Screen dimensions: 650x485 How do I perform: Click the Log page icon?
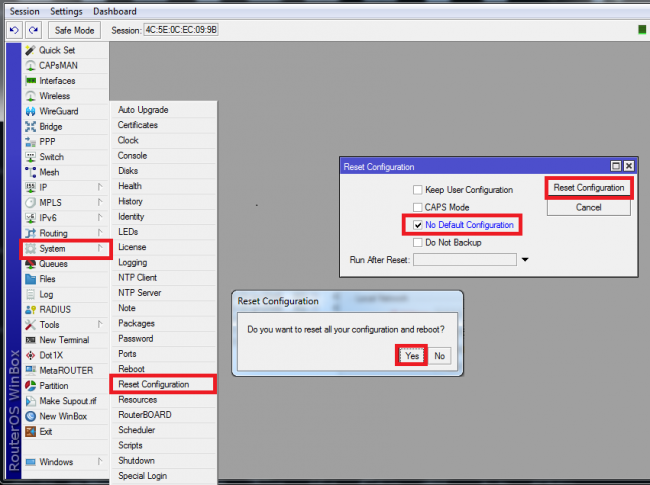pyautogui.click(x=30, y=294)
